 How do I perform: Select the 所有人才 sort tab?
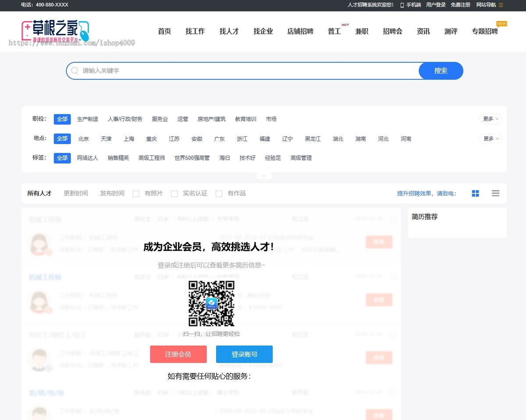point(39,193)
